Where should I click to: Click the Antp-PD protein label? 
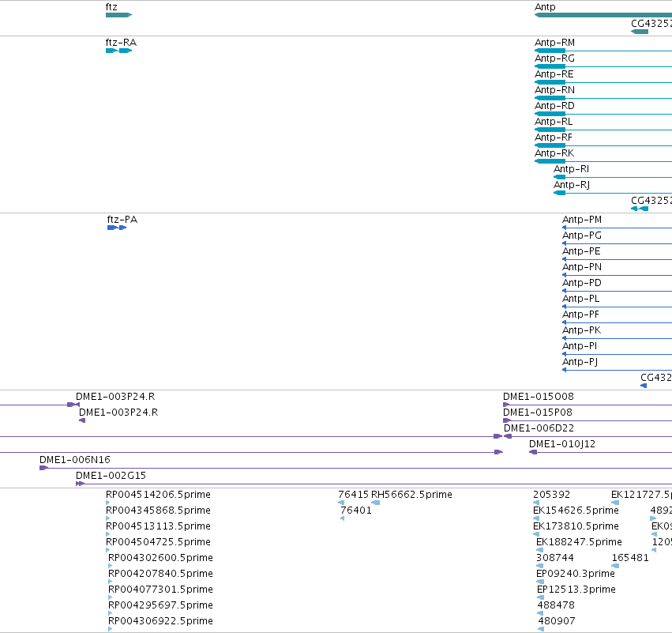click(581, 283)
